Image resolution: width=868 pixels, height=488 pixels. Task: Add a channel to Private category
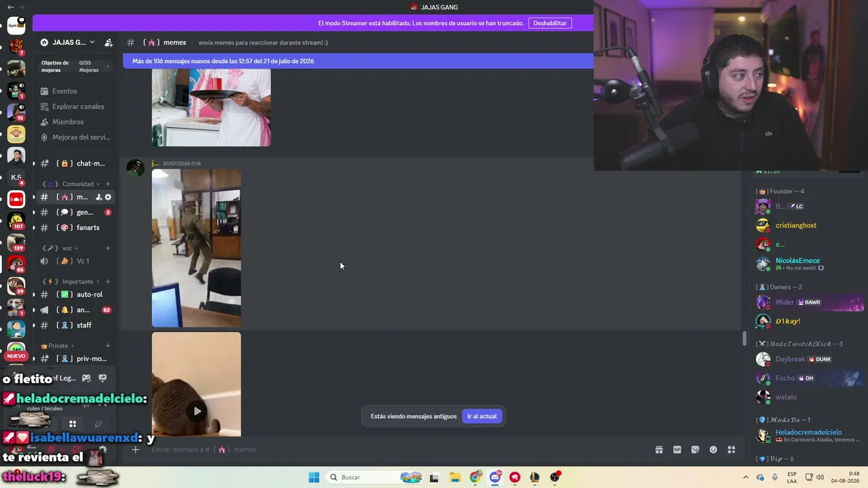tap(108, 346)
